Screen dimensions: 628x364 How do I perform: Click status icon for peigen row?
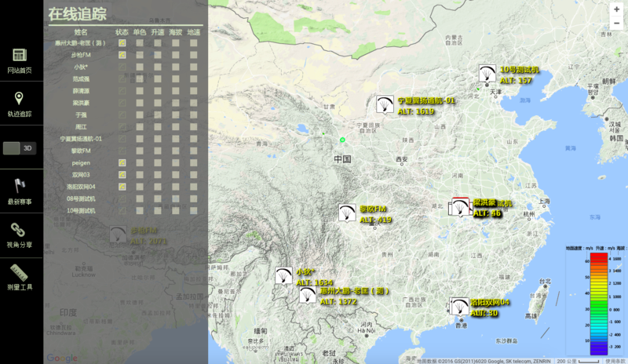(122, 162)
